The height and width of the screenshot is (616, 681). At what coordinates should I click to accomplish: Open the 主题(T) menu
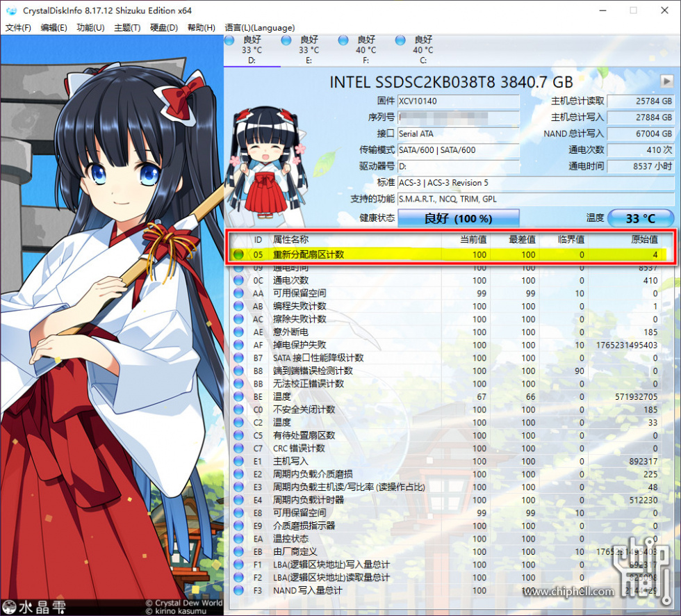pos(127,28)
